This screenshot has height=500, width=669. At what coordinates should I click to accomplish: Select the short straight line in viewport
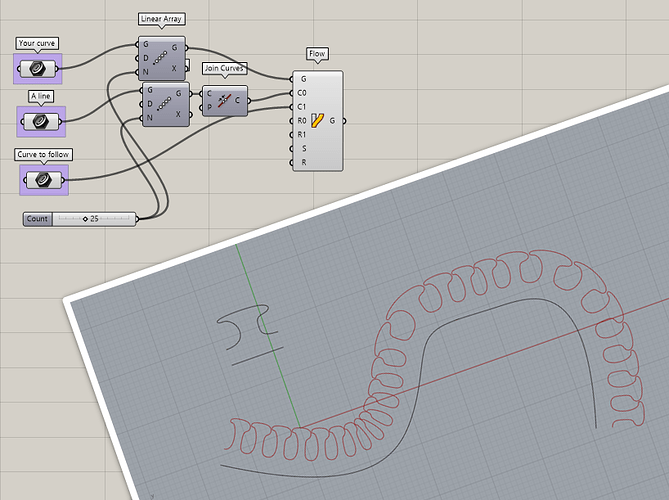tap(257, 357)
